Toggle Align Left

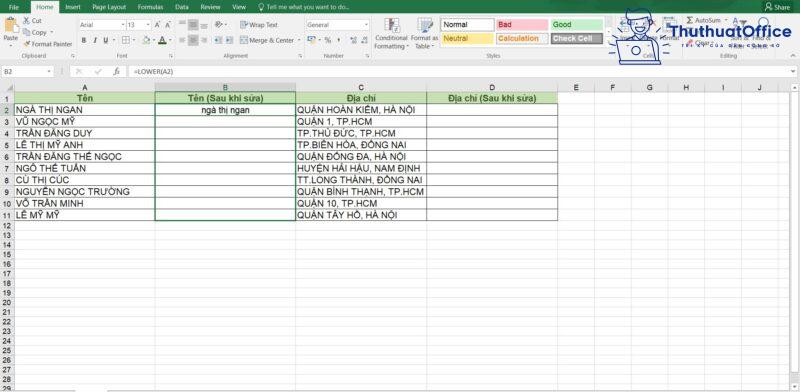click(182, 40)
